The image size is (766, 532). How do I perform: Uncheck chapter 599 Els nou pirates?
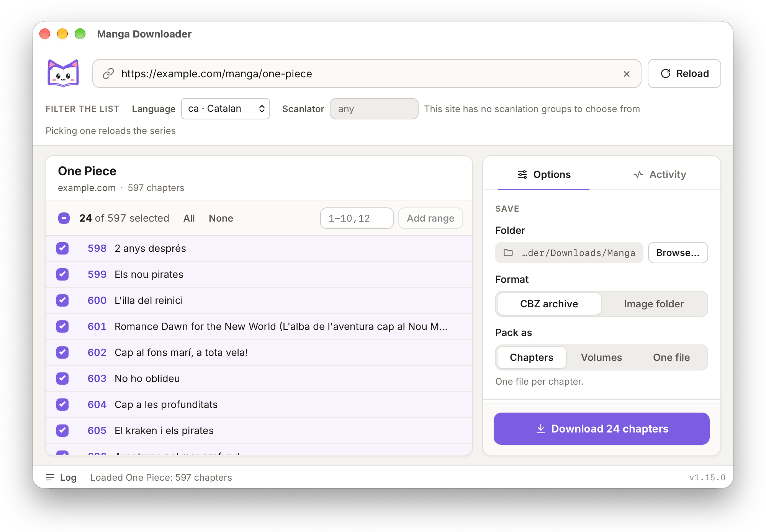[62, 274]
